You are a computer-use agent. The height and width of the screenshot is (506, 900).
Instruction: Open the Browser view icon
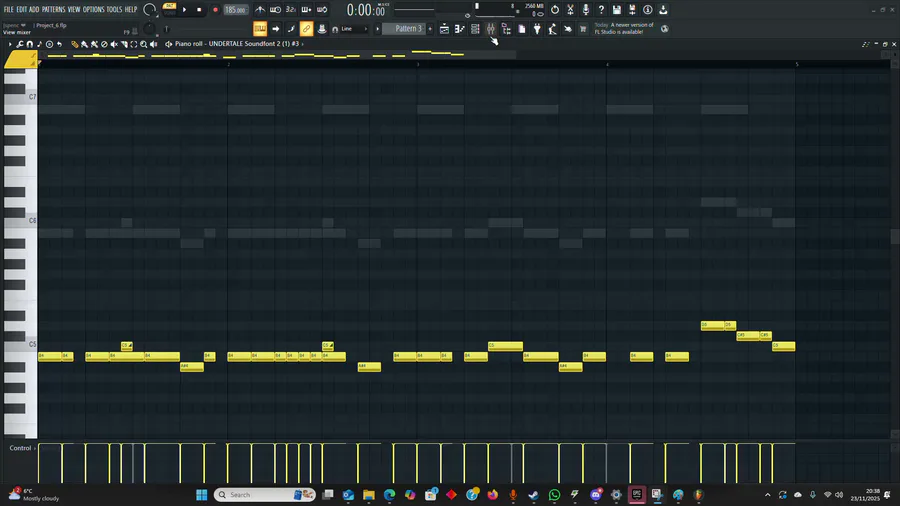tap(506, 29)
